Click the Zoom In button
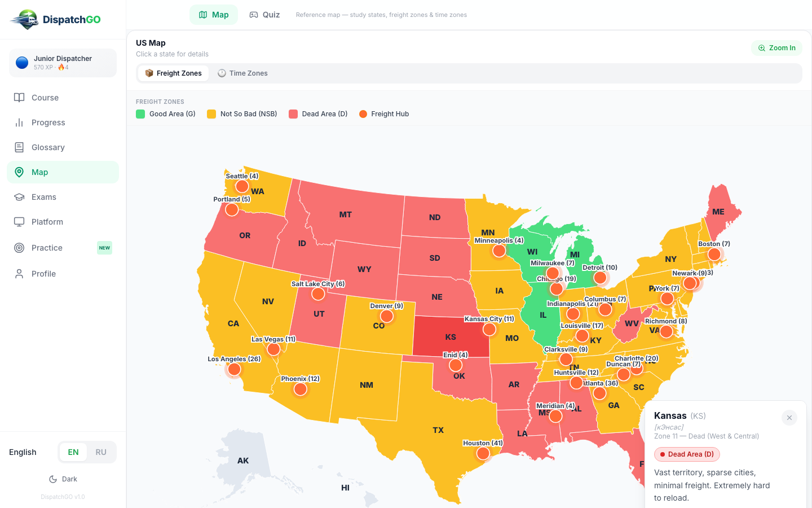 tap(776, 48)
